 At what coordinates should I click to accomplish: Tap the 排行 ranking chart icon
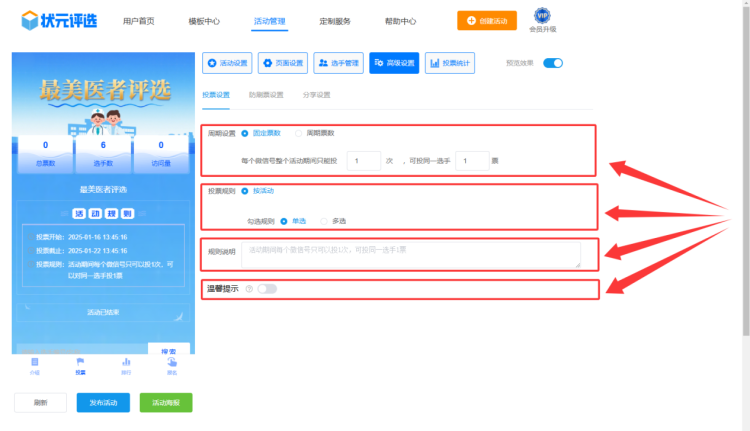coord(126,363)
